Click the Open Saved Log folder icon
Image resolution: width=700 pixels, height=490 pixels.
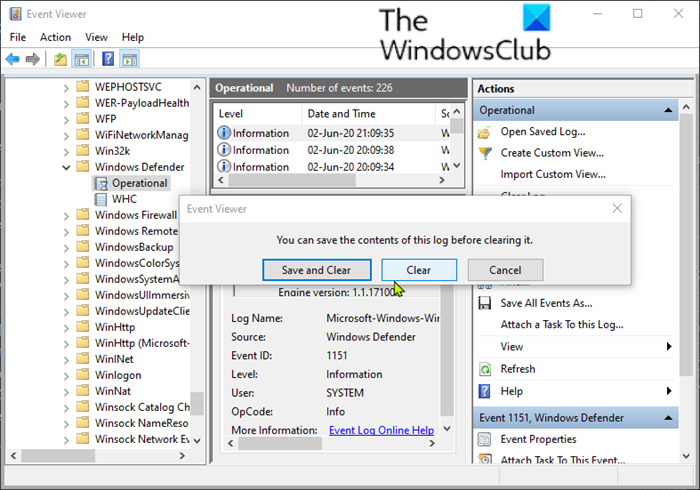click(x=484, y=132)
